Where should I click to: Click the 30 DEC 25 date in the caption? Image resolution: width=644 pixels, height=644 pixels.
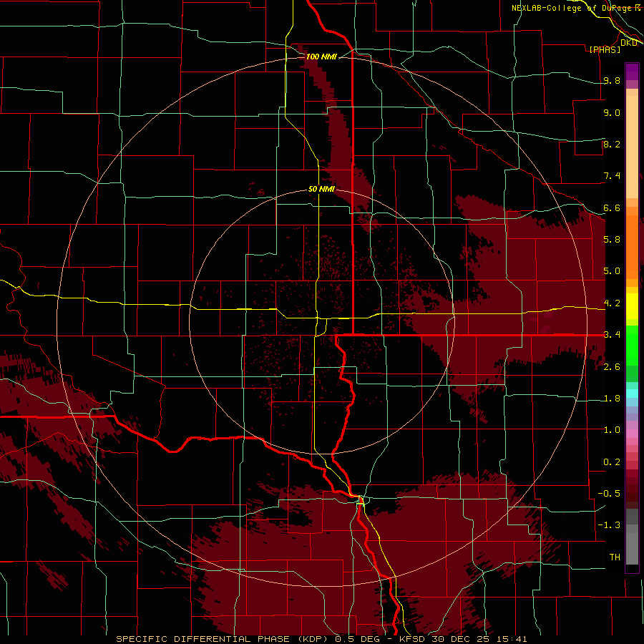point(462,639)
